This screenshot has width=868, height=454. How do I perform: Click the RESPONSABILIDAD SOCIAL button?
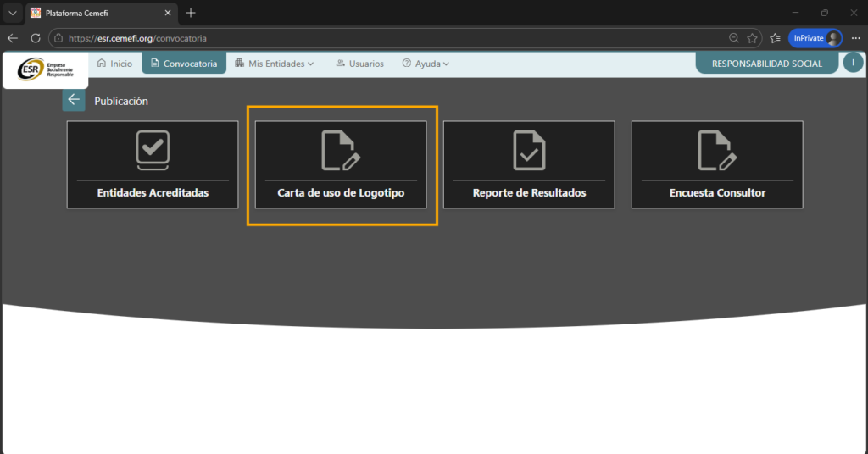(766, 64)
